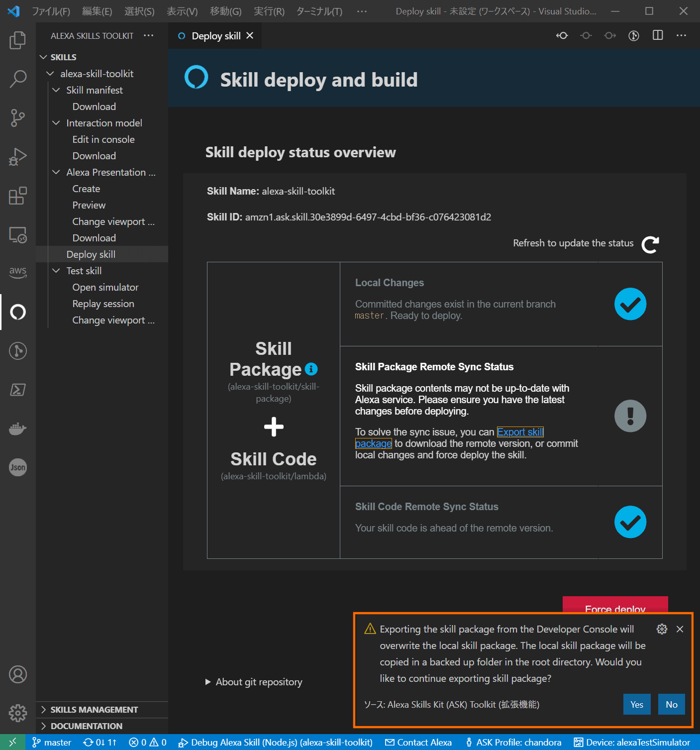Click No to cancel exporting
The width and height of the screenshot is (700, 750).
672,704
